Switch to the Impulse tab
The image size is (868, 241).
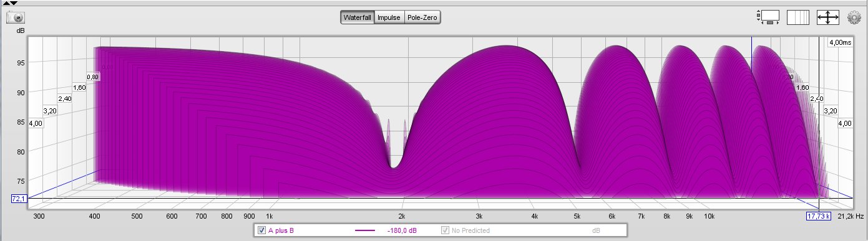click(389, 17)
